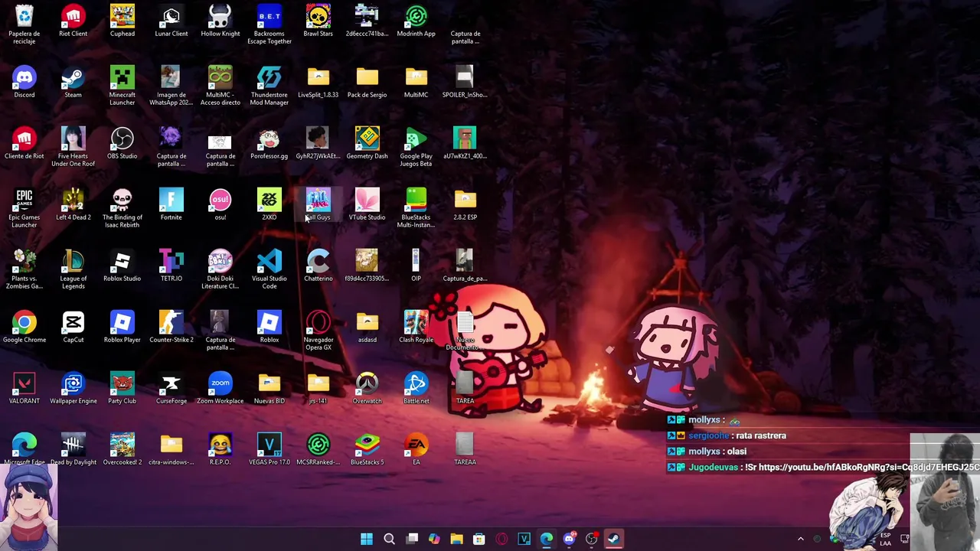The width and height of the screenshot is (980, 551).
Task: Select the Overwatch desktop icon
Action: (x=367, y=388)
